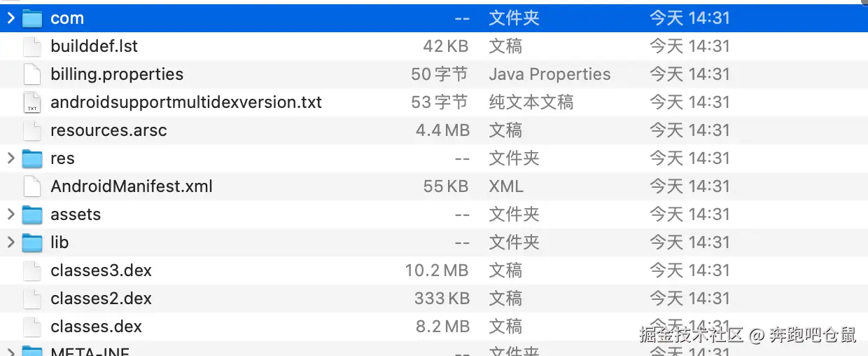Viewport: 868px width, 356px height.
Task: Click the billing.properties document icon
Action: [32, 74]
